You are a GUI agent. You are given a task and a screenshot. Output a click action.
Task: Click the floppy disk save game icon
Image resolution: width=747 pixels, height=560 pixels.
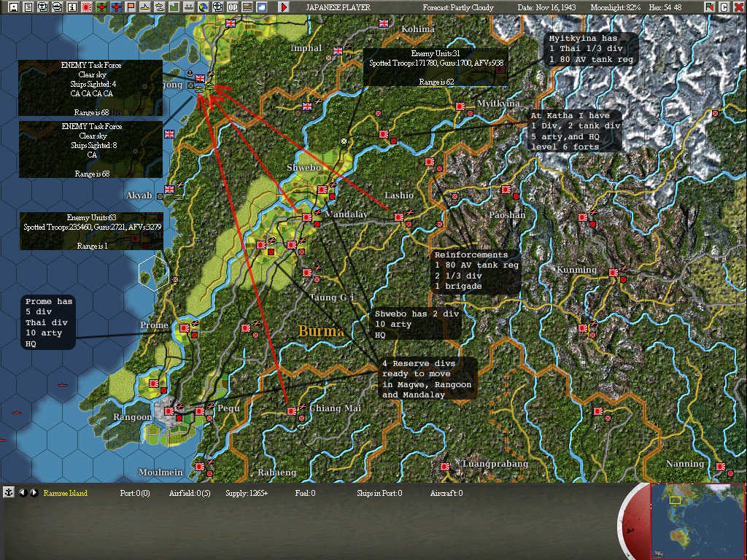(x=13, y=7)
